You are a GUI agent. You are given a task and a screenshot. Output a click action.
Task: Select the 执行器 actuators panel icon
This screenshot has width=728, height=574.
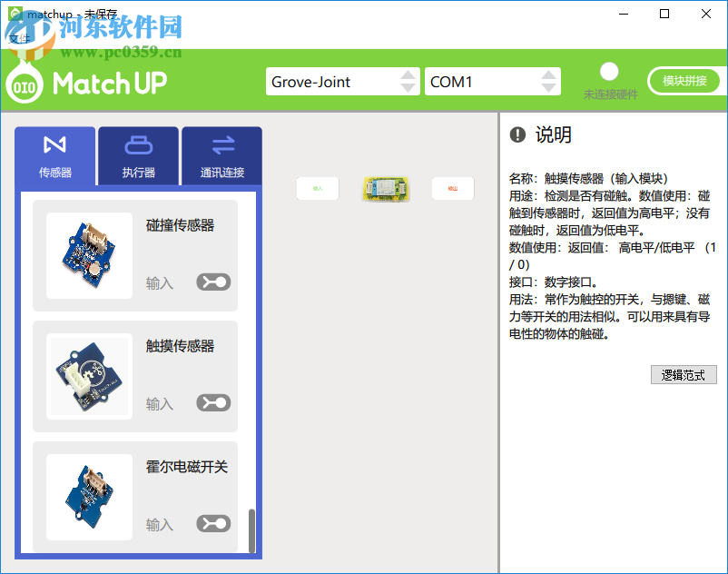coord(138,145)
